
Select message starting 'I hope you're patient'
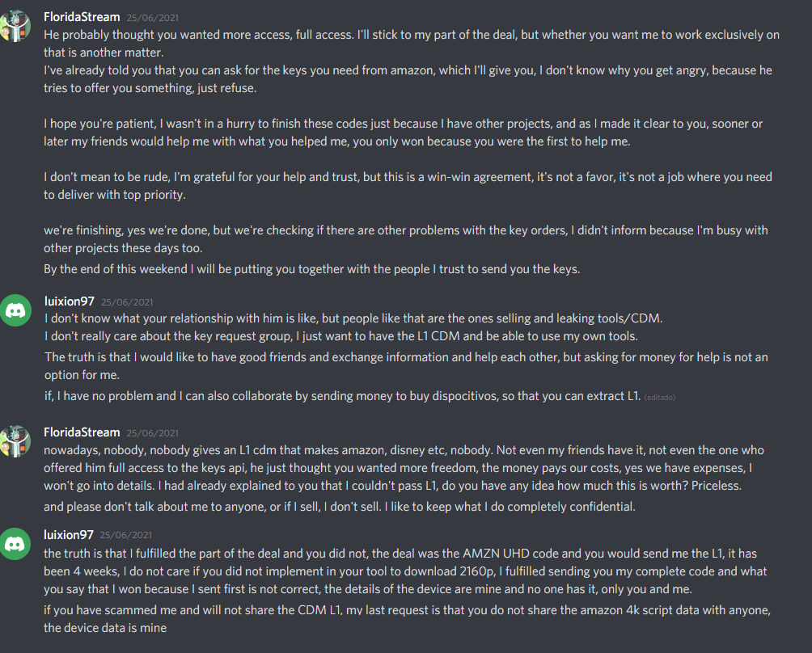(x=403, y=133)
